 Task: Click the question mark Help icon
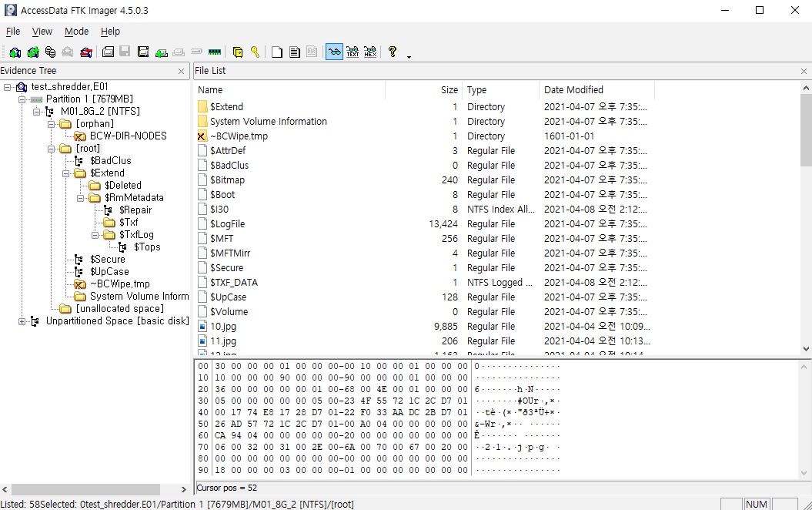tap(393, 52)
